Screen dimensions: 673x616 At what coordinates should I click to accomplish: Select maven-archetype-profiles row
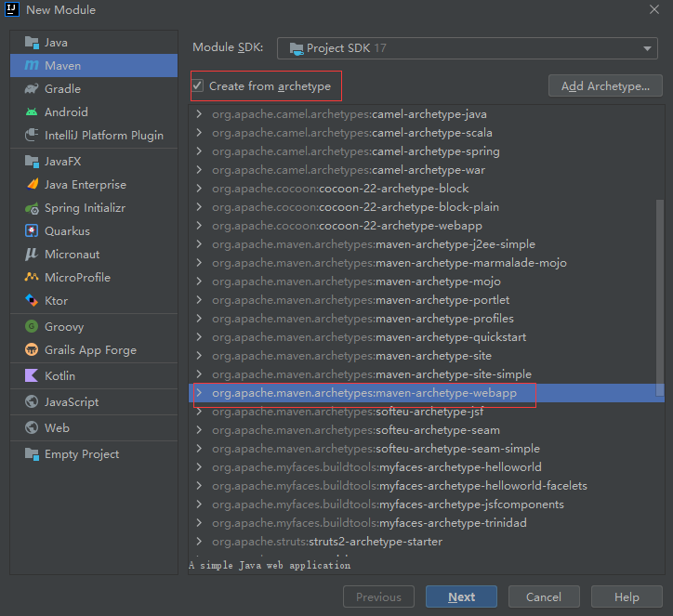tap(427, 319)
